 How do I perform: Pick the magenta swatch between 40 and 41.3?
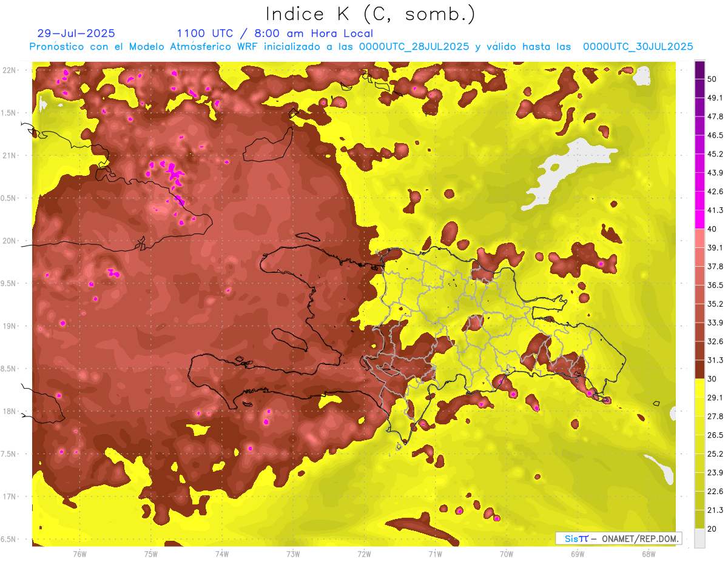[699, 219]
